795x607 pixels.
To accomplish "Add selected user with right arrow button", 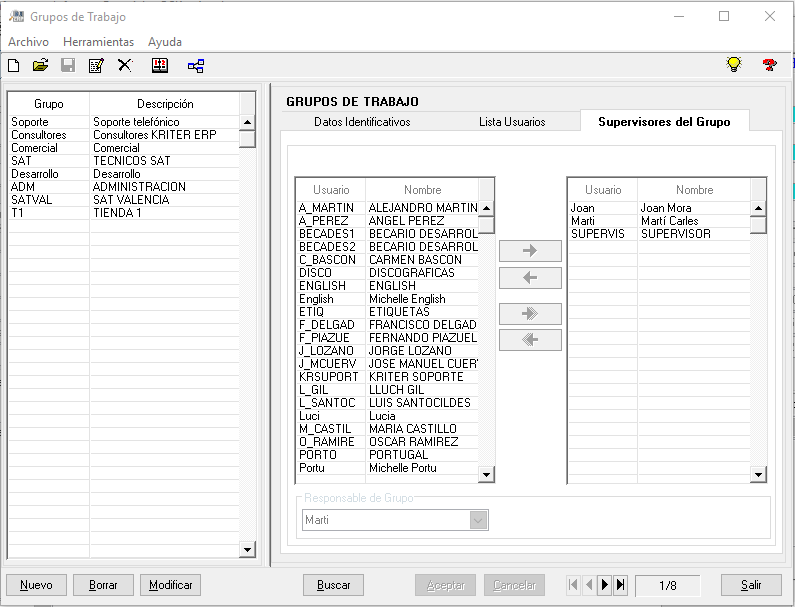I will [530, 251].
